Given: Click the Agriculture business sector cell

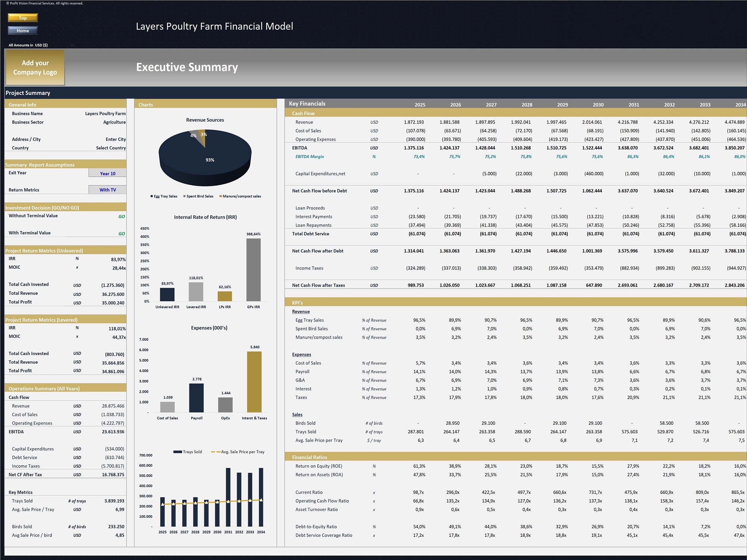Looking at the screenshot, I should point(114,122).
